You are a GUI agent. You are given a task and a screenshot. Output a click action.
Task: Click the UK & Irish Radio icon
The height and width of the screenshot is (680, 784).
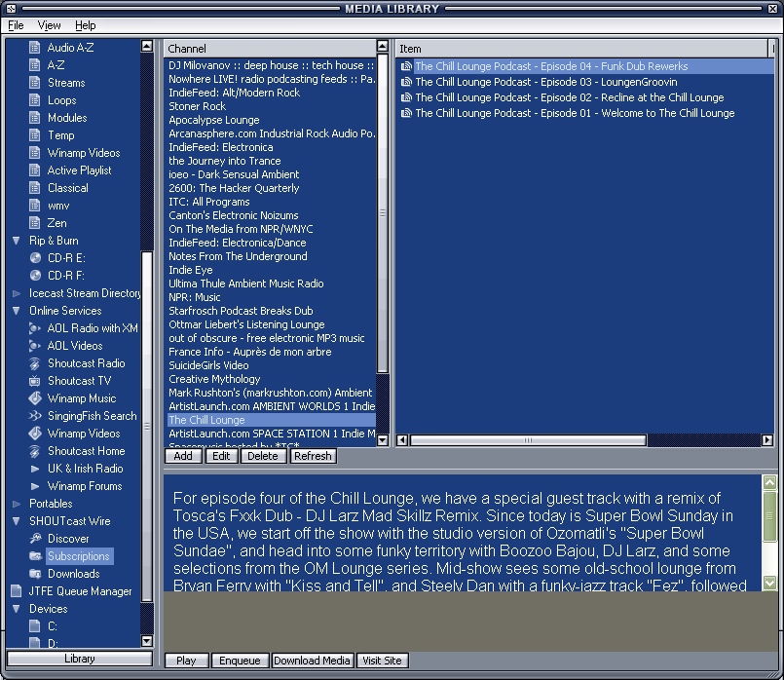coord(34,469)
